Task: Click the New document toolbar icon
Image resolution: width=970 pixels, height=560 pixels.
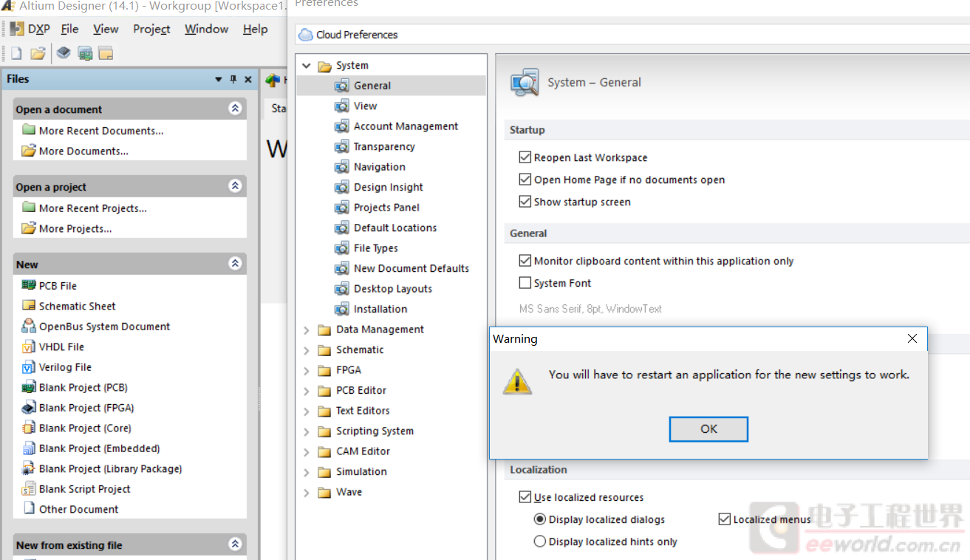Action: pos(16,53)
